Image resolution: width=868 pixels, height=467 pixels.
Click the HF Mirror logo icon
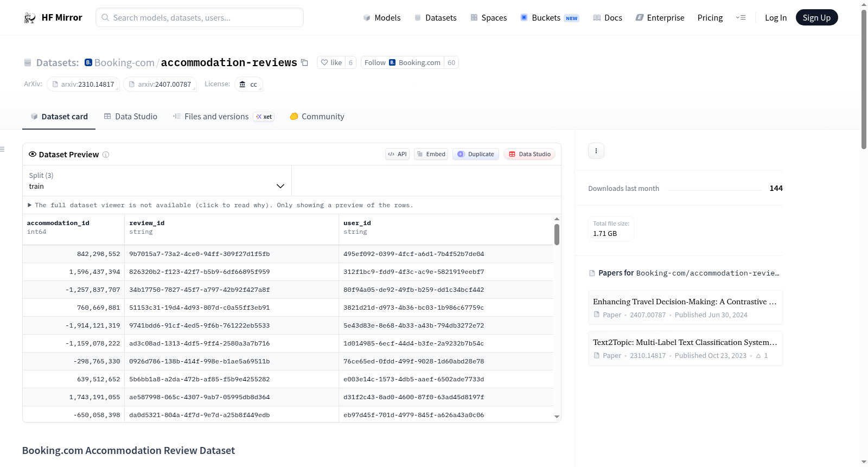click(29, 18)
